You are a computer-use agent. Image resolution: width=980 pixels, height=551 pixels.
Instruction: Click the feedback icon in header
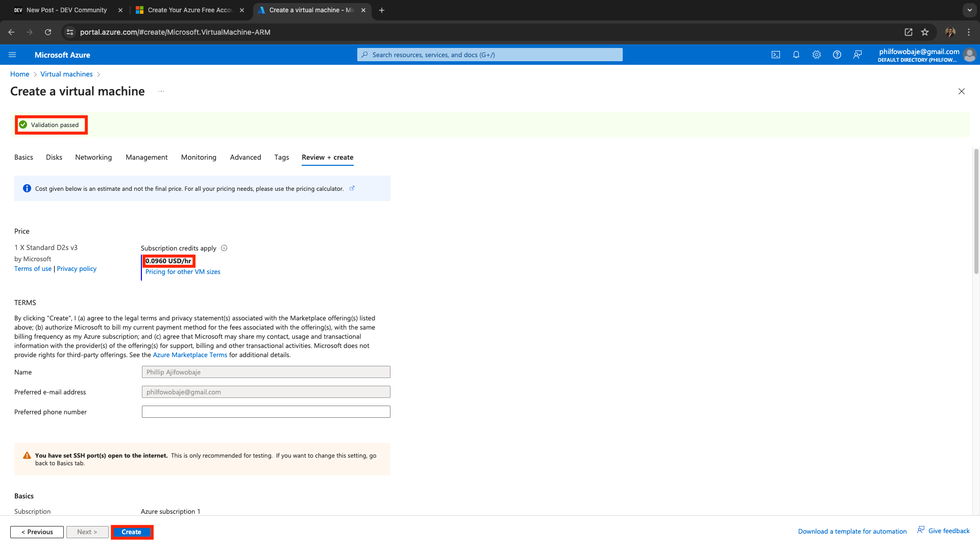tap(857, 55)
